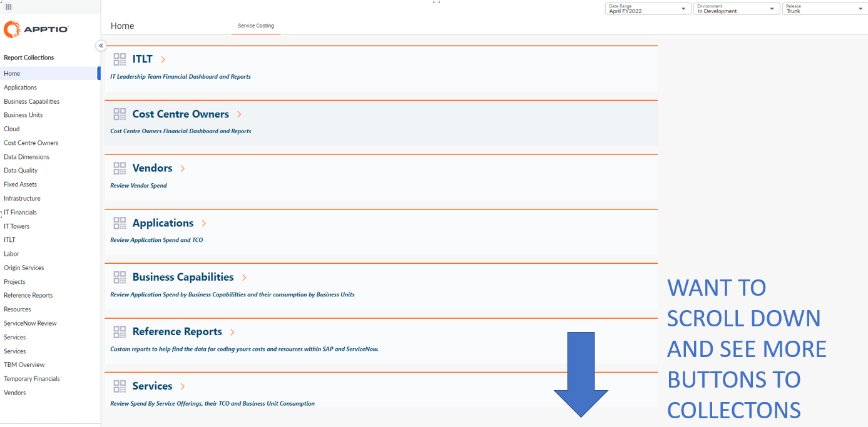Click the Cost Centre Owners card grid icon
This screenshot has height=427, width=868.
[120, 114]
